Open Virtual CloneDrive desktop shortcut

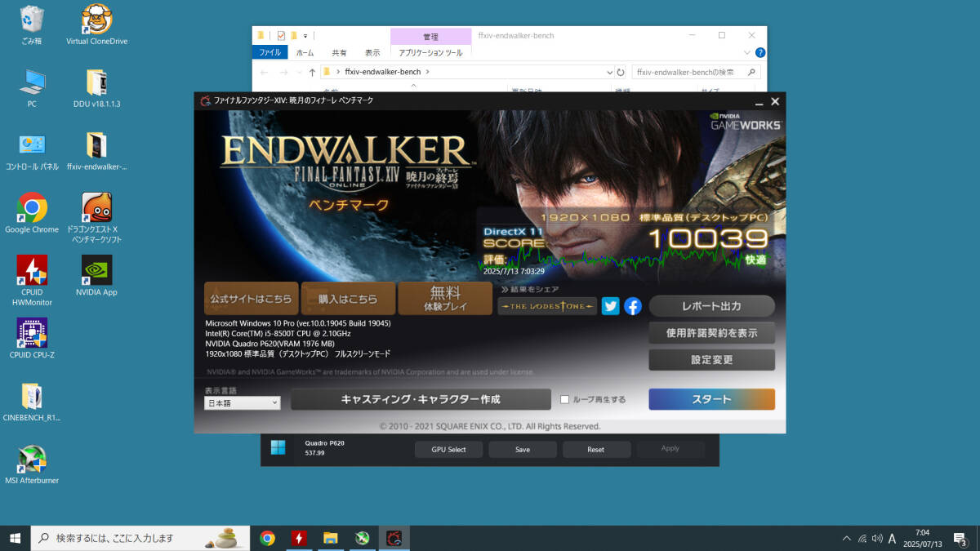pyautogui.click(x=96, y=24)
